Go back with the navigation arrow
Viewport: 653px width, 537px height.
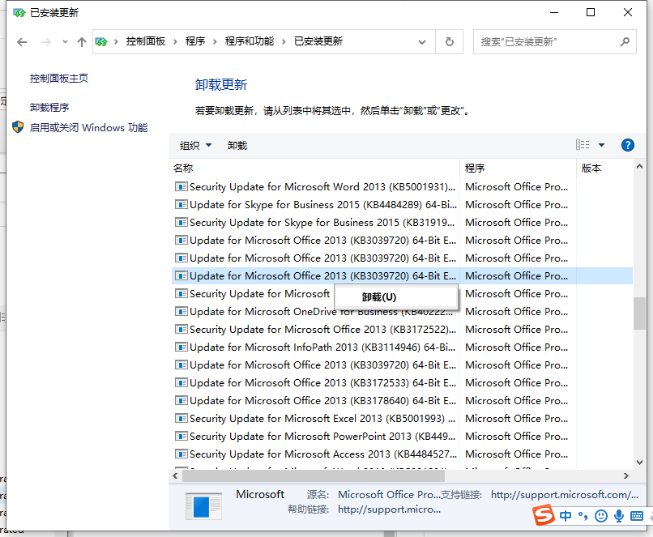tap(22, 42)
